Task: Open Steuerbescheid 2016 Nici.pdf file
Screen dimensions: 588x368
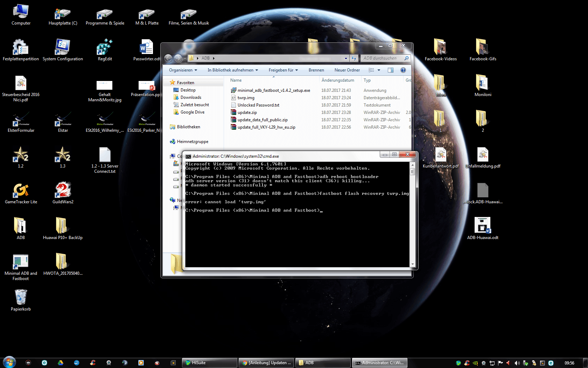Action: [21, 89]
